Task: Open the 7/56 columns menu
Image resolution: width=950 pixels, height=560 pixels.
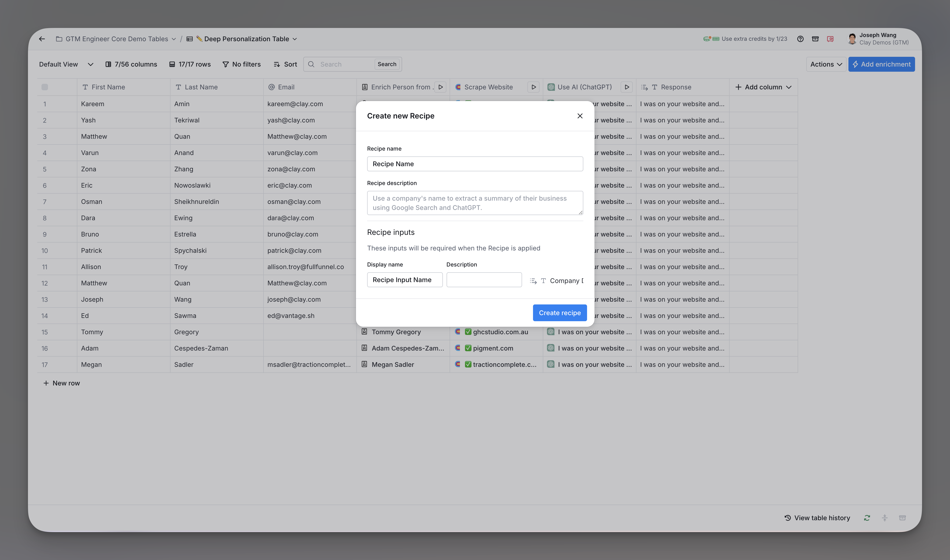Action: 131,64
